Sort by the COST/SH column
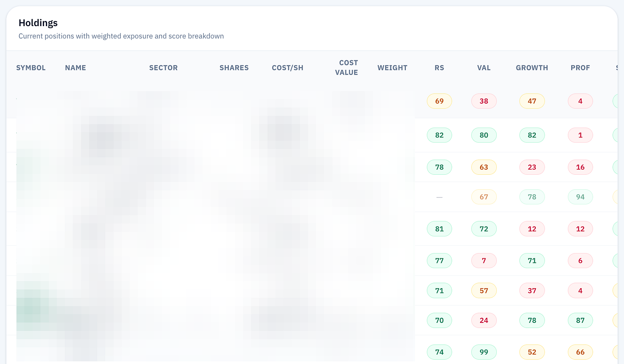Image resolution: width=624 pixels, height=364 pixels. 288,68
